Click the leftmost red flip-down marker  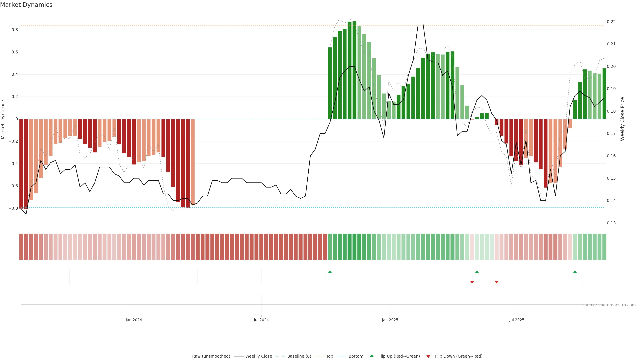[x=472, y=282]
